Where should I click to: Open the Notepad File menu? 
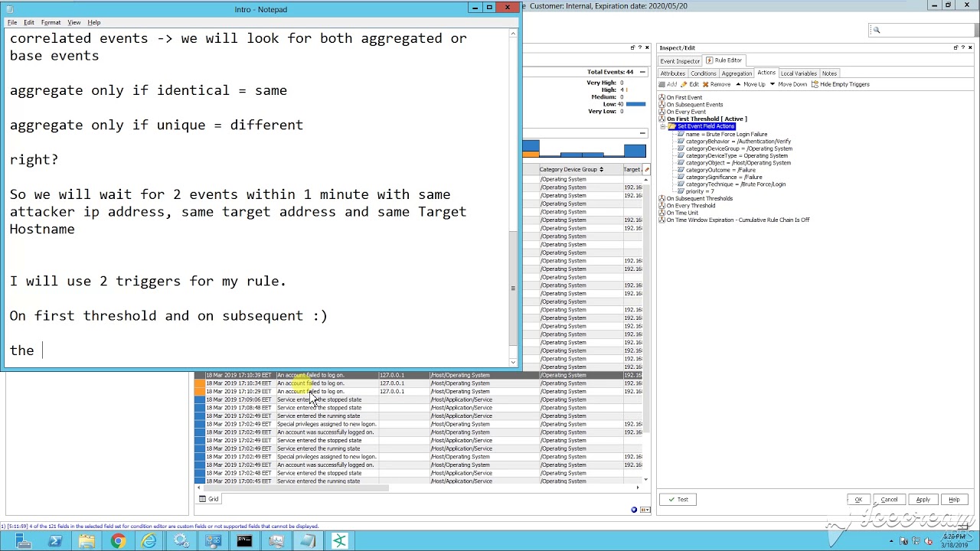coord(12,22)
